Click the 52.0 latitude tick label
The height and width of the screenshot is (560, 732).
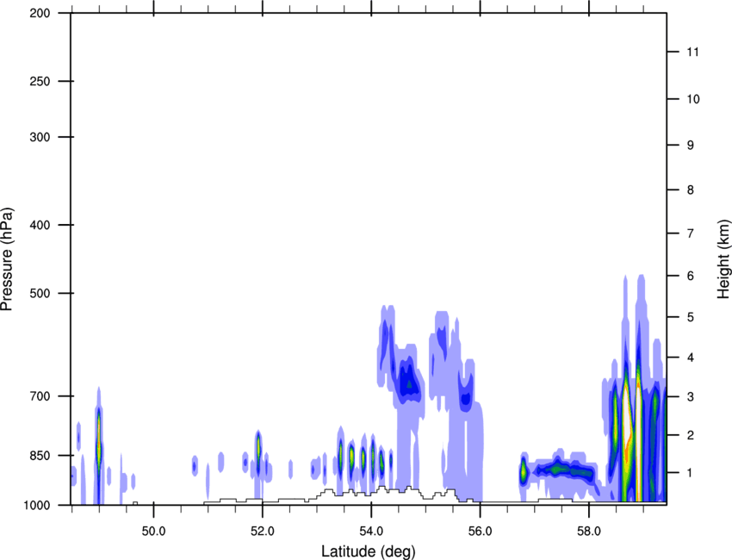[x=263, y=532]
